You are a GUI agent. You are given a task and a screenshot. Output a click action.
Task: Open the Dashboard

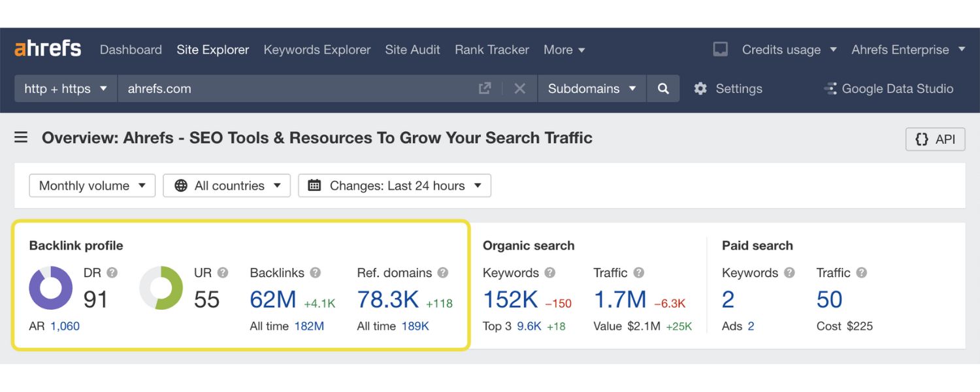(131, 50)
